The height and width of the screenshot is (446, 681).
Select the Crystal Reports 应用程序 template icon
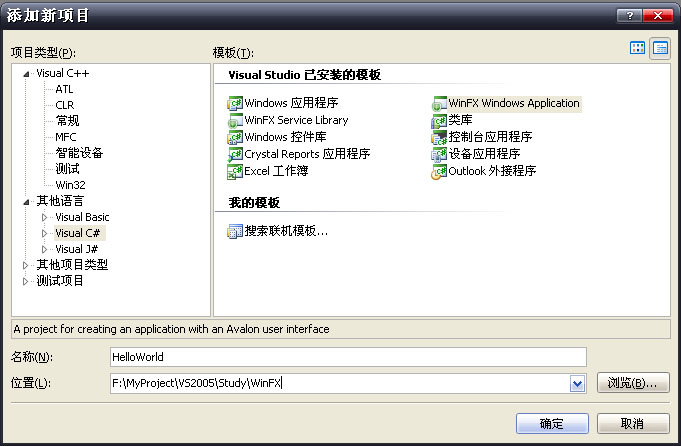tap(235, 154)
